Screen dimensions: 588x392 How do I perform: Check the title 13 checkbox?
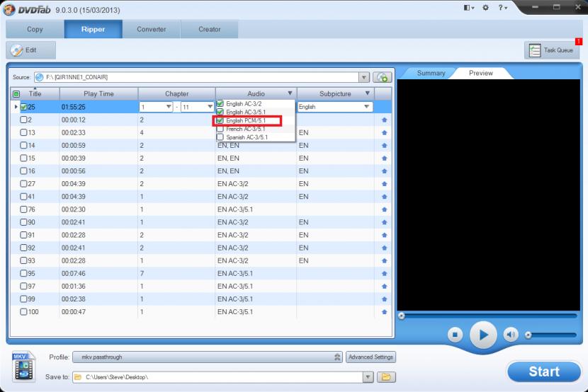pyautogui.click(x=23, y=132)
